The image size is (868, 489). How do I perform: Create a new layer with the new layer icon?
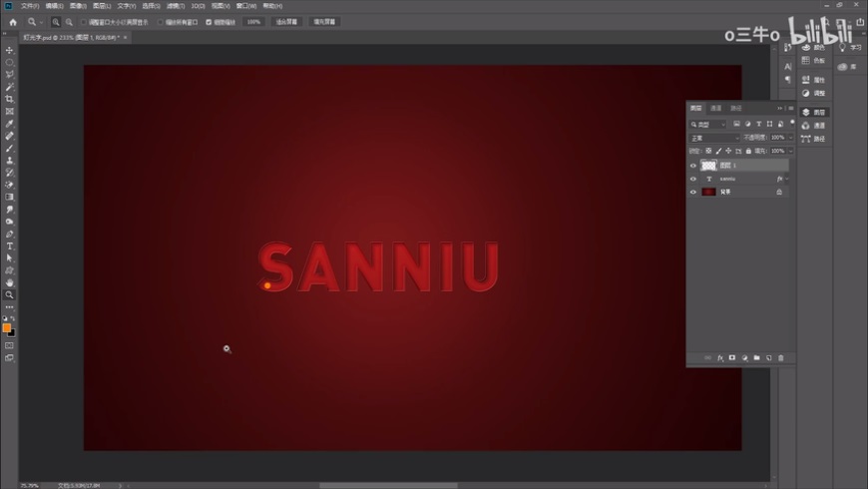click(769, 357)
